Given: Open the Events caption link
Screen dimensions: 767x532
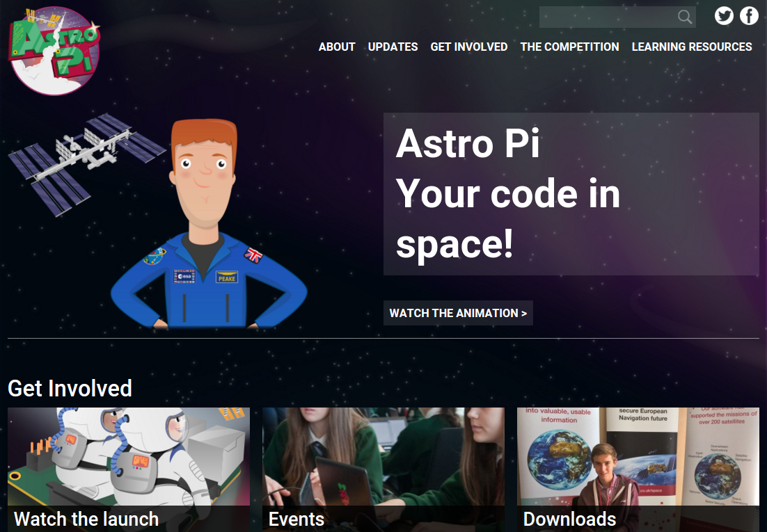Looking at the screenshot, I should [x=296, y=519].
